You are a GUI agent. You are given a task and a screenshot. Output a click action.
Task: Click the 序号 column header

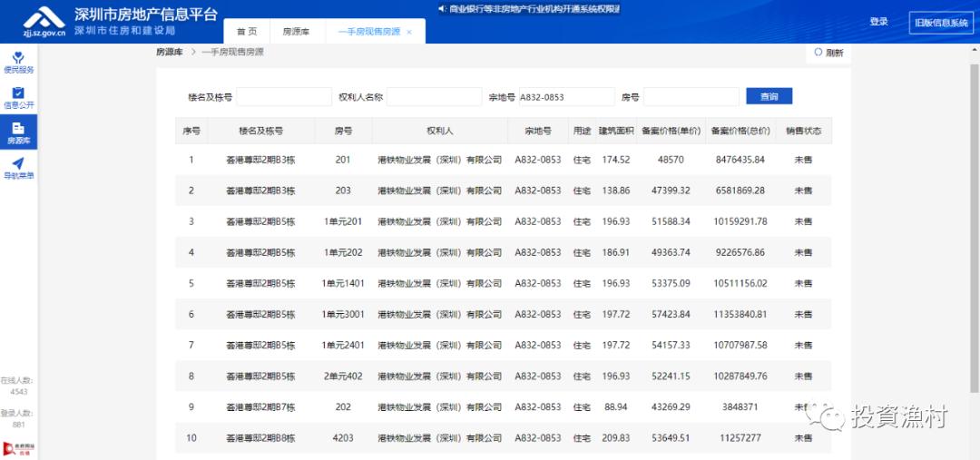click(191, 132)
